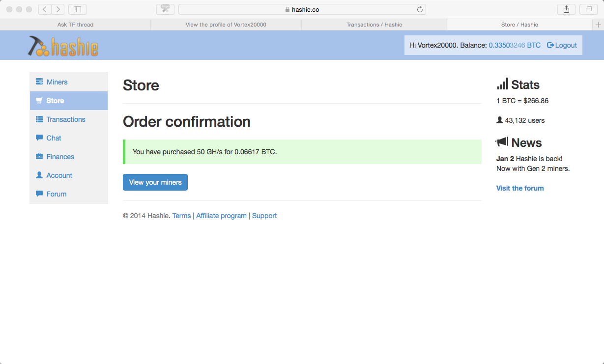This screenshot has width=604, height=364.
Task: Reload the page with the refresh icon
Action: pos(420,9)
